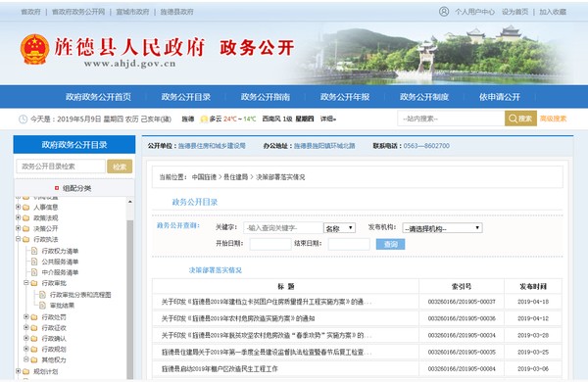Click the 设为首页 link
This screenshot has height=382, width=588.
coord(514,12)
